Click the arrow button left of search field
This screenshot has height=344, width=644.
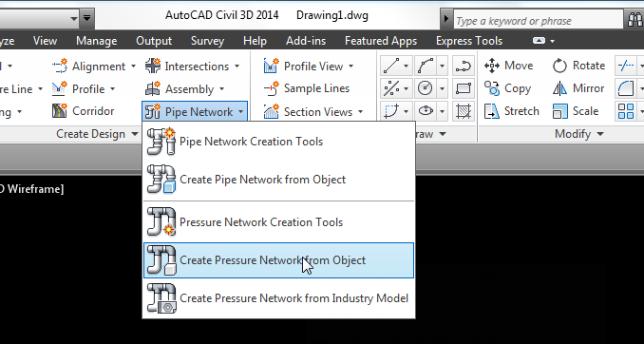click(446, 19)
